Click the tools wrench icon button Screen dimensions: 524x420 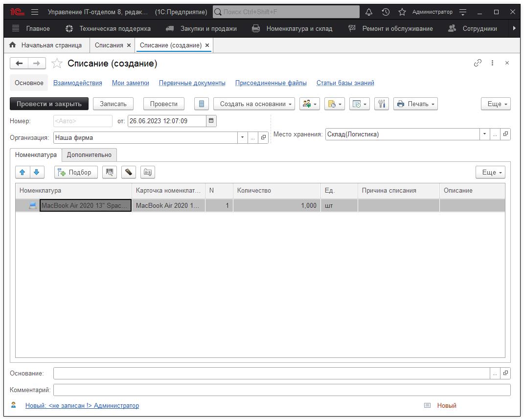click(382, 104)
